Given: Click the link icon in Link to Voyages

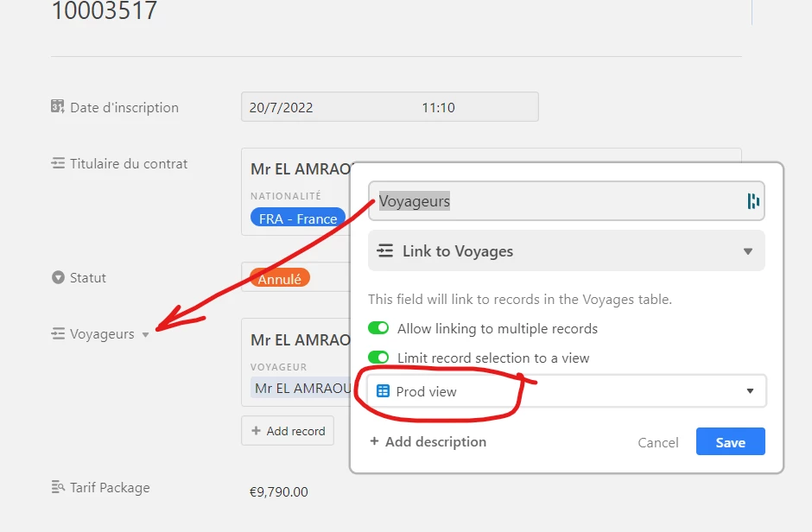Looking at the screenshot, I should point(384,251).
